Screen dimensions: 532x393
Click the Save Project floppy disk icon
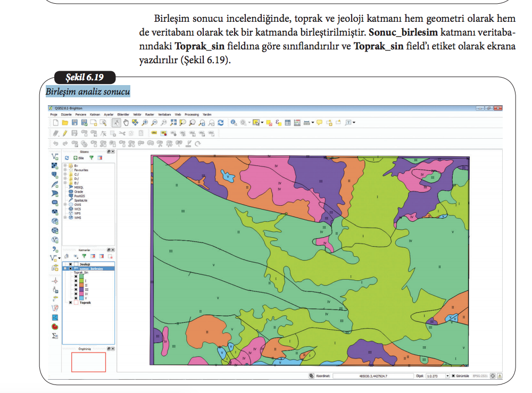[75, 123]
